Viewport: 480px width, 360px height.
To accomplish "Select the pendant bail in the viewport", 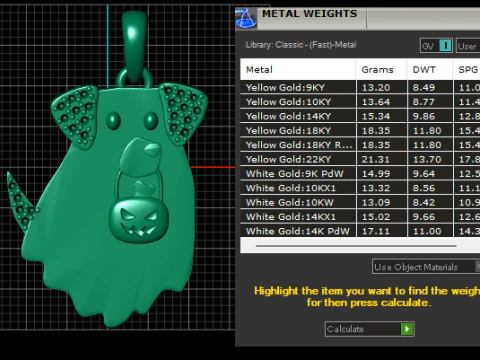I will (x=134, y=47).
